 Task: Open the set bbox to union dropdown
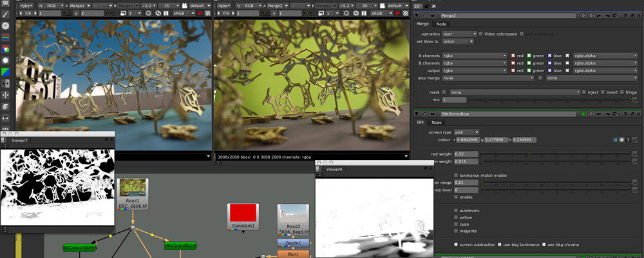pyautogui.click(x=458, y=41)
